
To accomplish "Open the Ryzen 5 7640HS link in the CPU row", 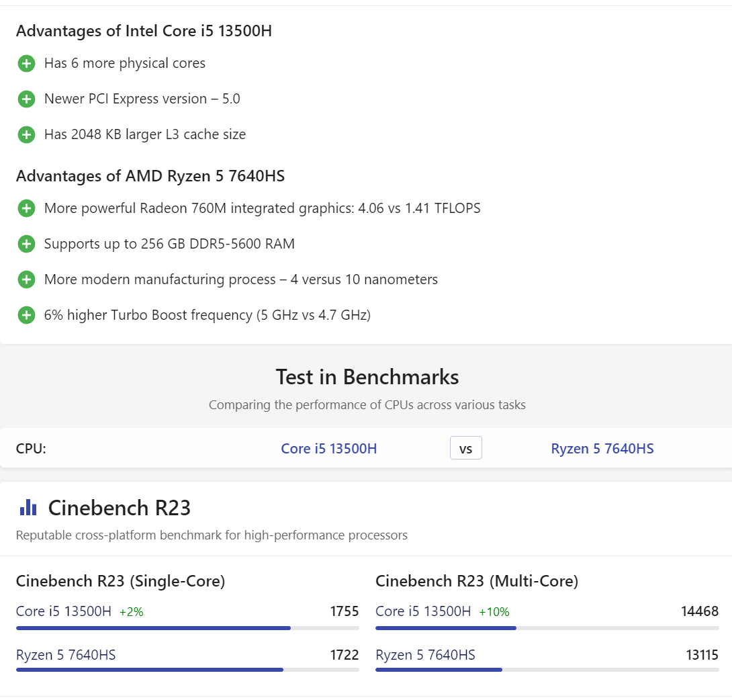I will [602, 448].
